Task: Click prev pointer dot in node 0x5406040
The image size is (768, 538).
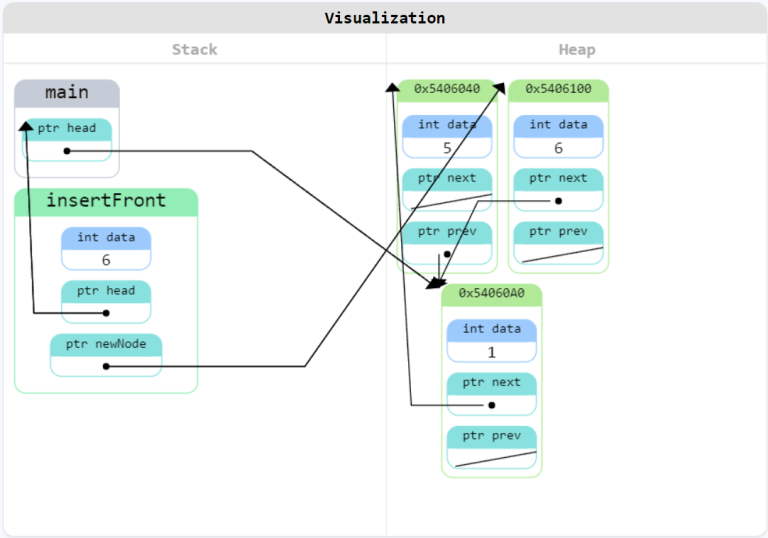Action: (x=447, y=254)
